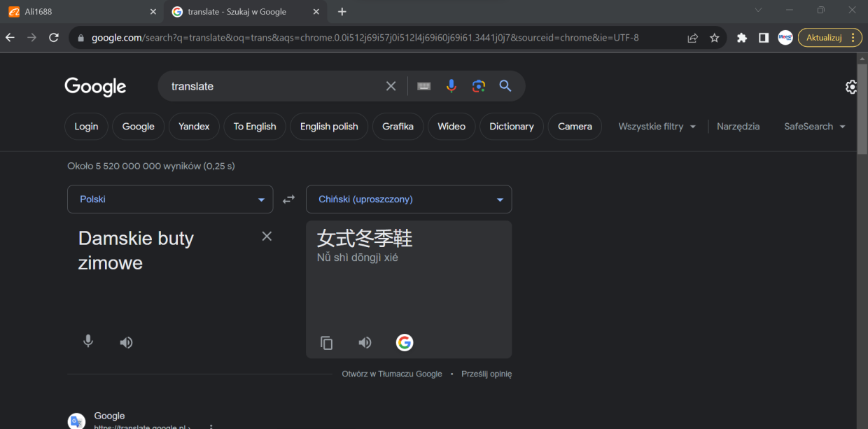Viewport: 868px width, 429px height.
Task: Click the swap languages arrows icon
Action: point(288,199)
